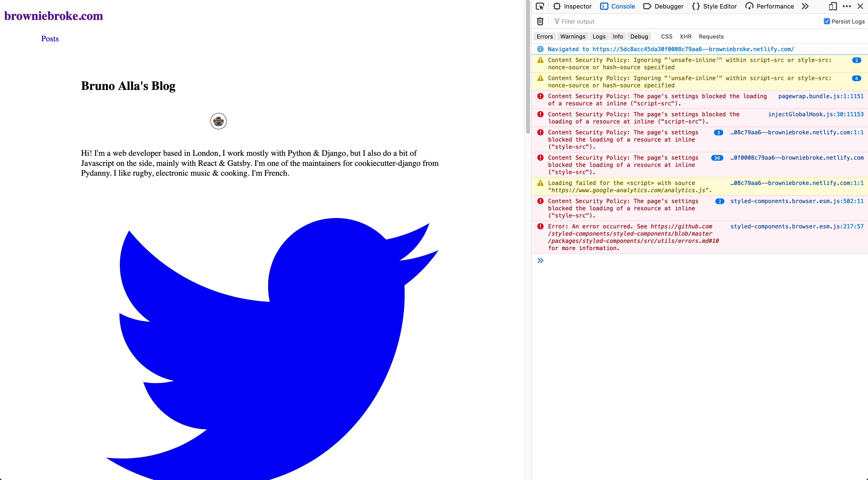This screenshot has height=480, width=868.
Task: Open the styled-components.browser.esm.js:217:57 source link
Action: [796, 227]
